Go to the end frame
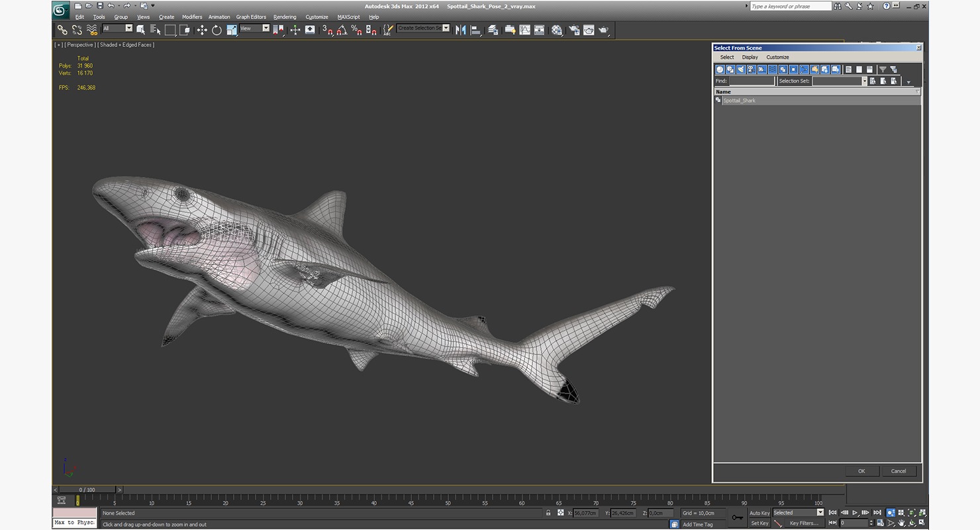Screen dimensions: 980x530 877,513
